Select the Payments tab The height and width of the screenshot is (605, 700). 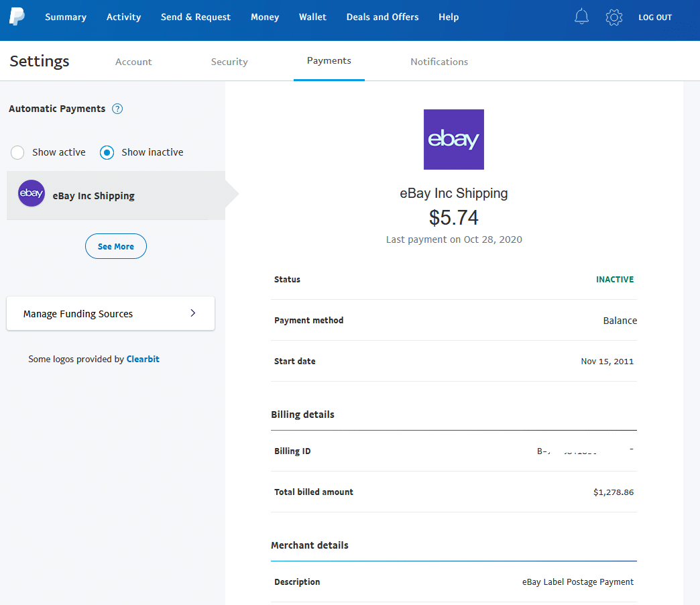point(329,61)
